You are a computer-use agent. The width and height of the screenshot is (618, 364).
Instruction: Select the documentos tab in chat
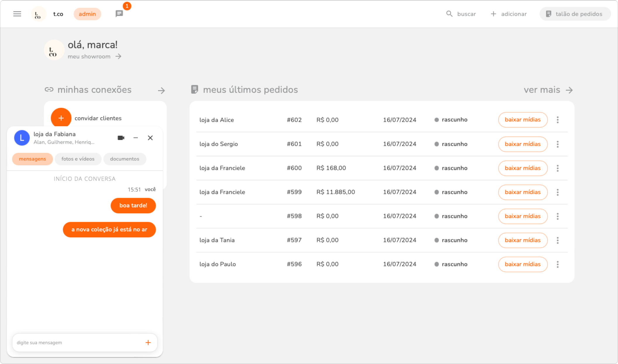(124, 159)
